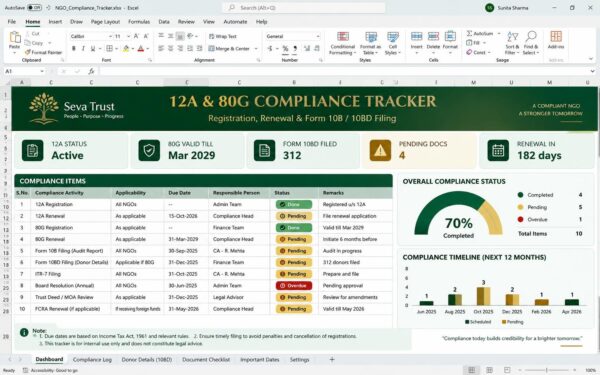Toggle the AutoSave switch

coord(34,8)
